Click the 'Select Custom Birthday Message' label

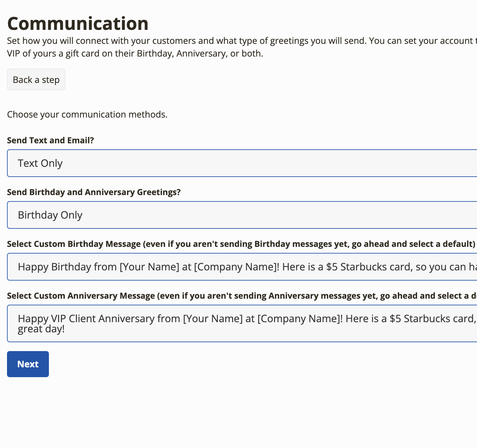pos(241,244)
